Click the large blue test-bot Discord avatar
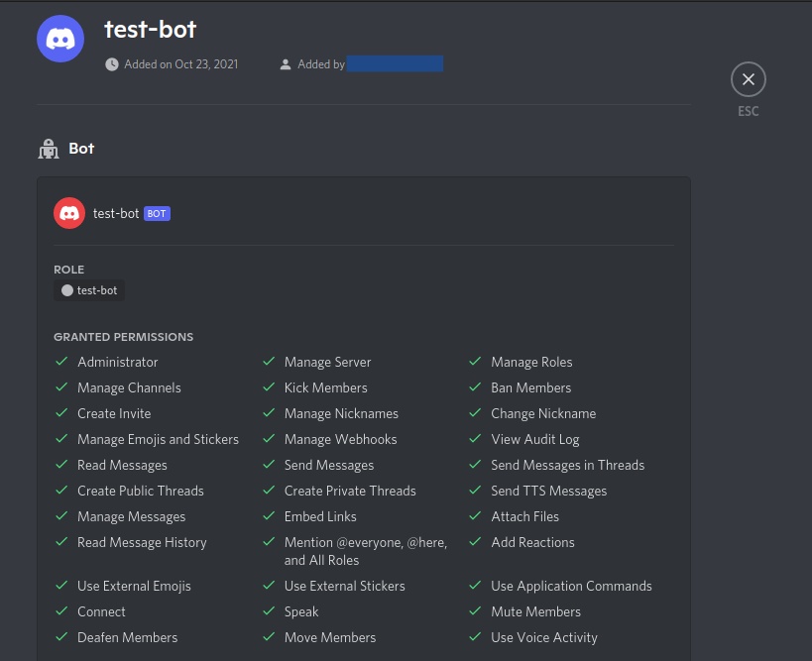Viewport: 812px width, 661px height. pos(60,39)
